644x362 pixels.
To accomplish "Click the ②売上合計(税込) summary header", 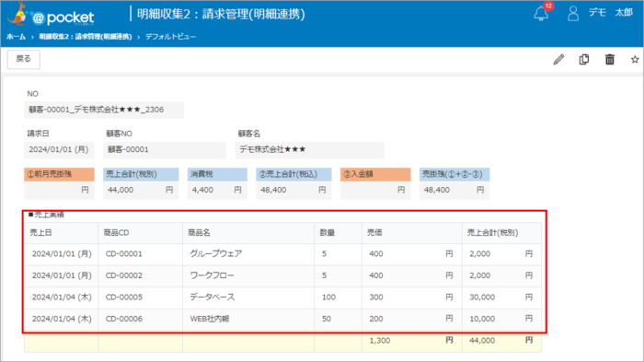I will [293, 174].
